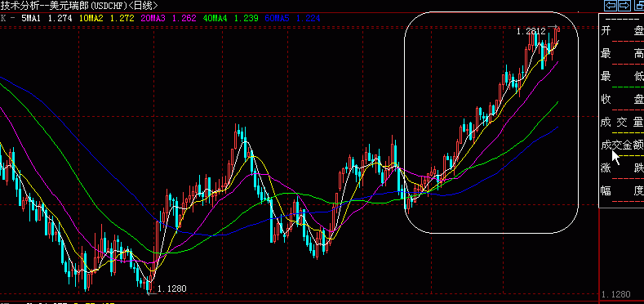
Task: Select the 20MA3 1.262 indicator label
Action: (x=169, y=18)
